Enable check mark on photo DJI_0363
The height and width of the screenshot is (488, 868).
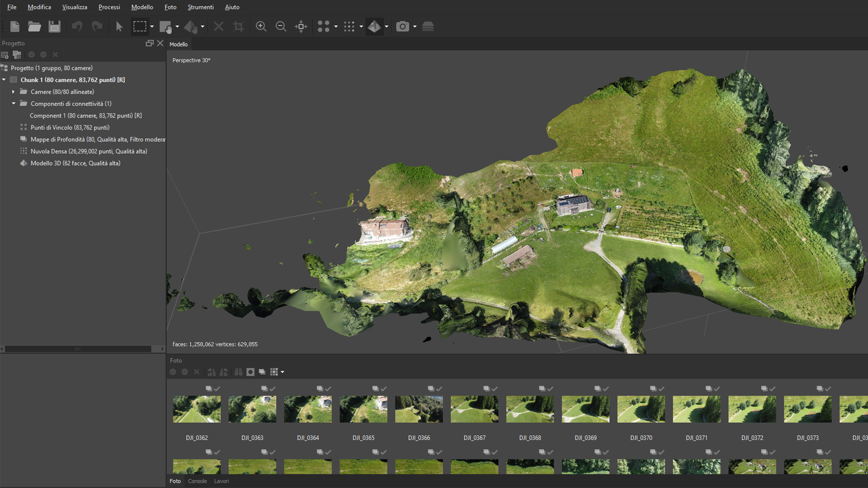tap(272, 389)
